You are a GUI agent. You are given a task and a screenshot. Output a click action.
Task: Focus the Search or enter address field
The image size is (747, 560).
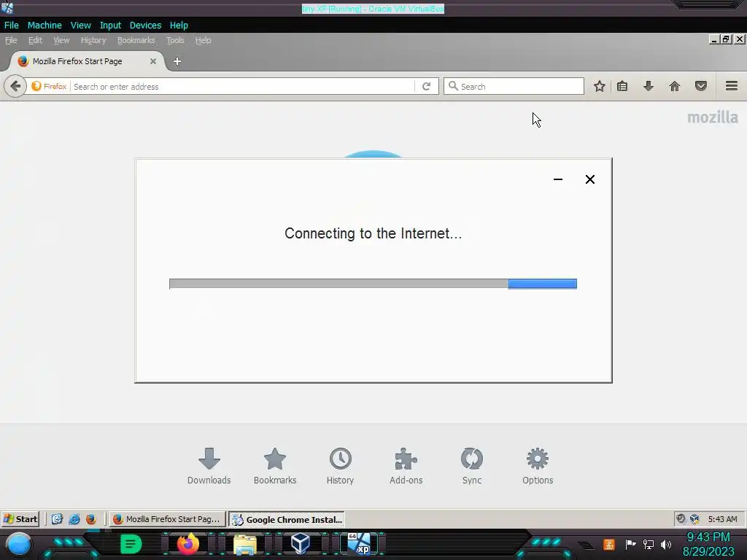(x=243, y=86)
